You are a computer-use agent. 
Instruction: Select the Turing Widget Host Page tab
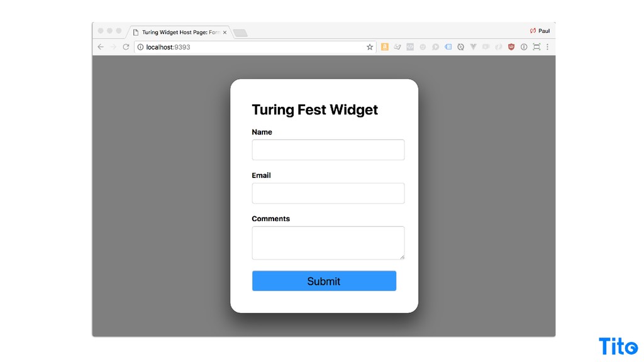point(179,32)
